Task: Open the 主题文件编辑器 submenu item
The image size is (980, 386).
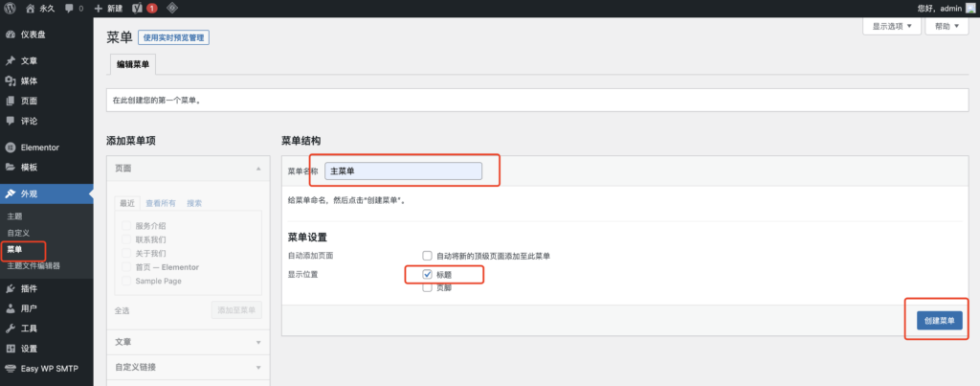Action: click(33, 266)
